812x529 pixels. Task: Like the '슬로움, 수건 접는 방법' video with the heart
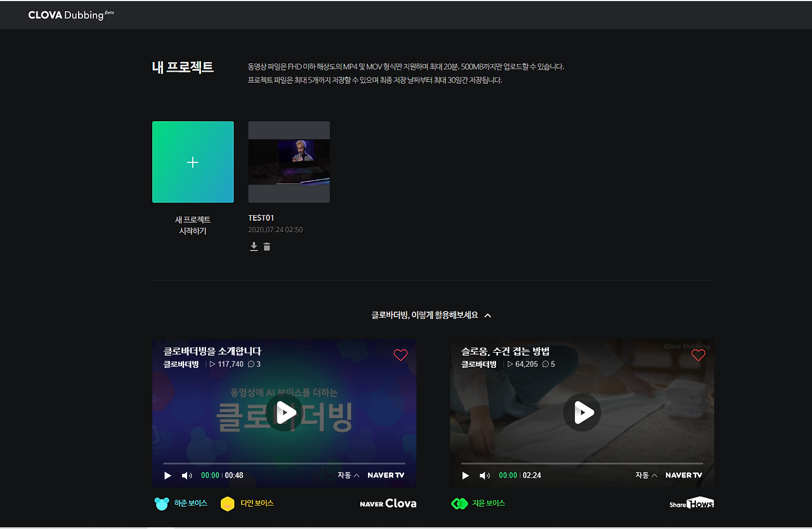(698, 355)
